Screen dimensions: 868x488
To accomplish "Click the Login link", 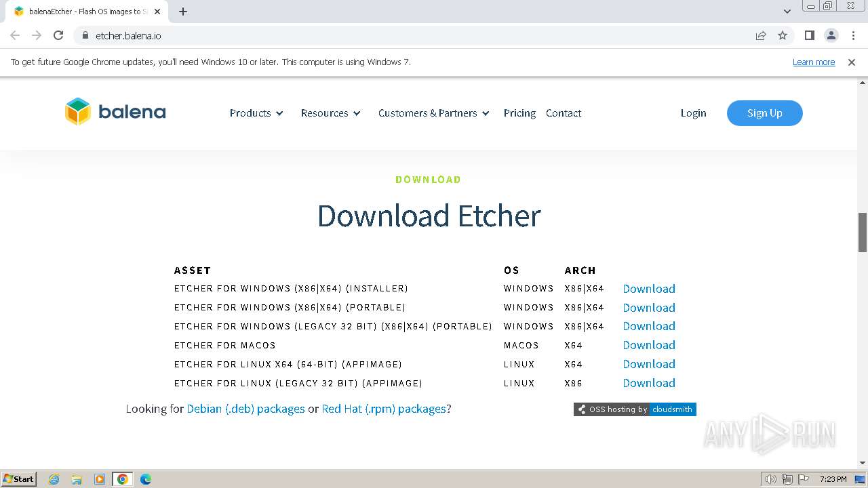I will pyautogui.click(x=693, y=113).
